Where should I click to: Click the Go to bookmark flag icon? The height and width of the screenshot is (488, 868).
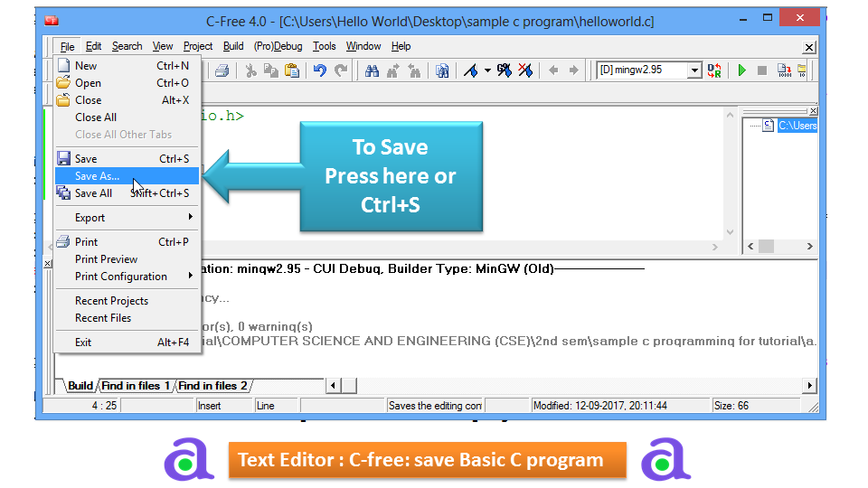click(x=505, y=70)
